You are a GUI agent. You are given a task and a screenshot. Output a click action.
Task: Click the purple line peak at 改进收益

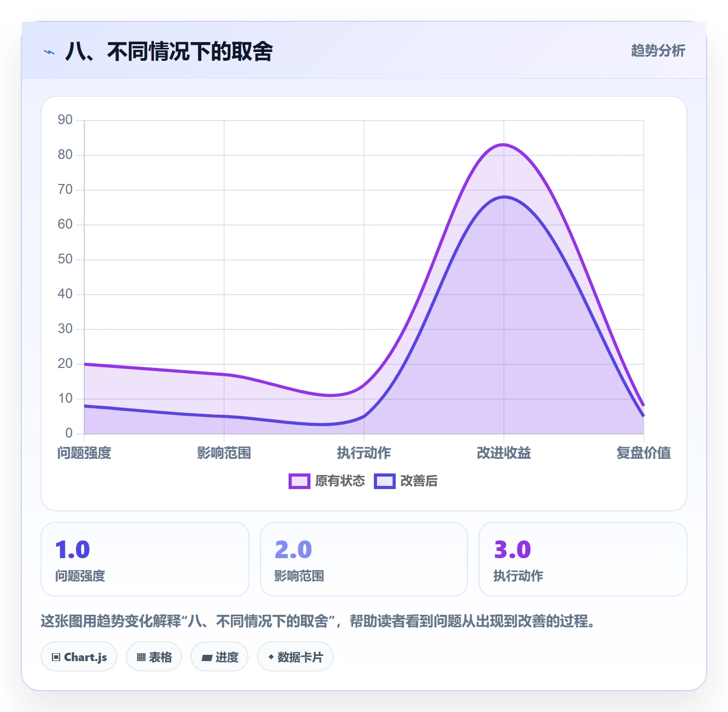coord(503,145)
